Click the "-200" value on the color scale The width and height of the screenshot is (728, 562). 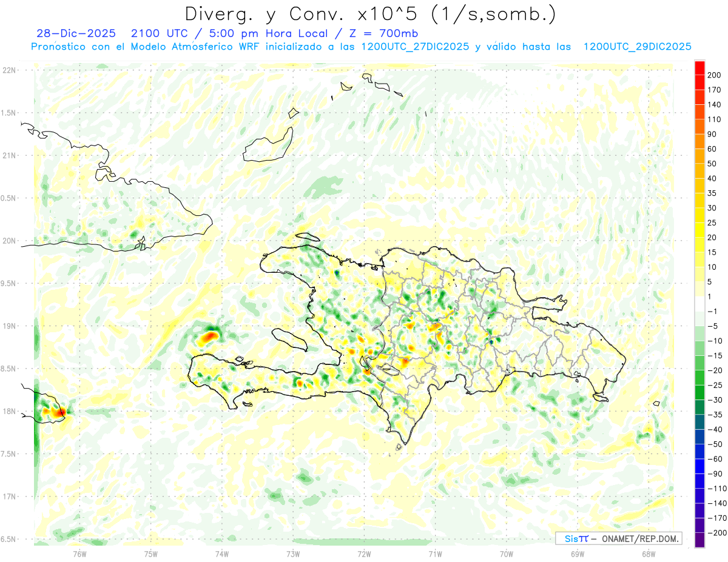(x=716, y=532)
